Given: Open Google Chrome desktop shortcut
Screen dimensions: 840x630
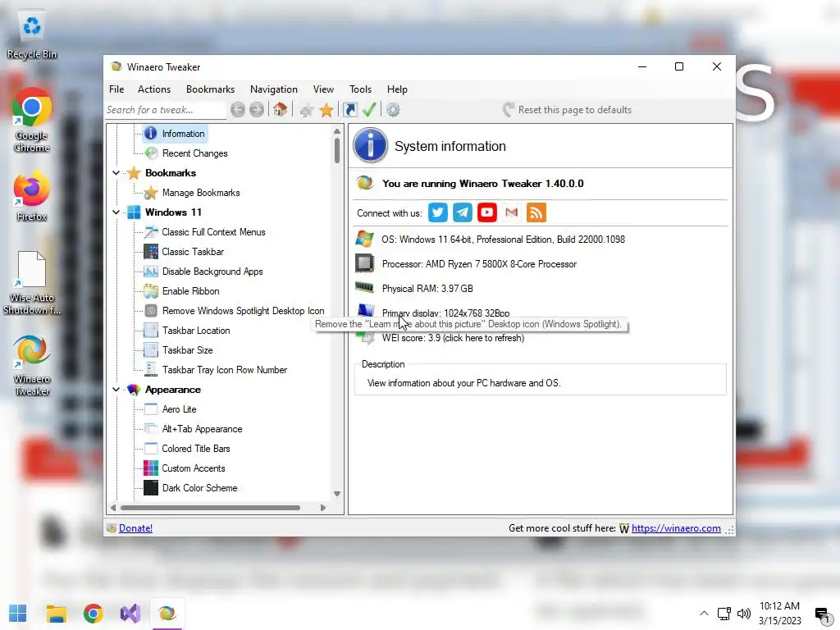Looking at the screenshot, I should [32, 121].
